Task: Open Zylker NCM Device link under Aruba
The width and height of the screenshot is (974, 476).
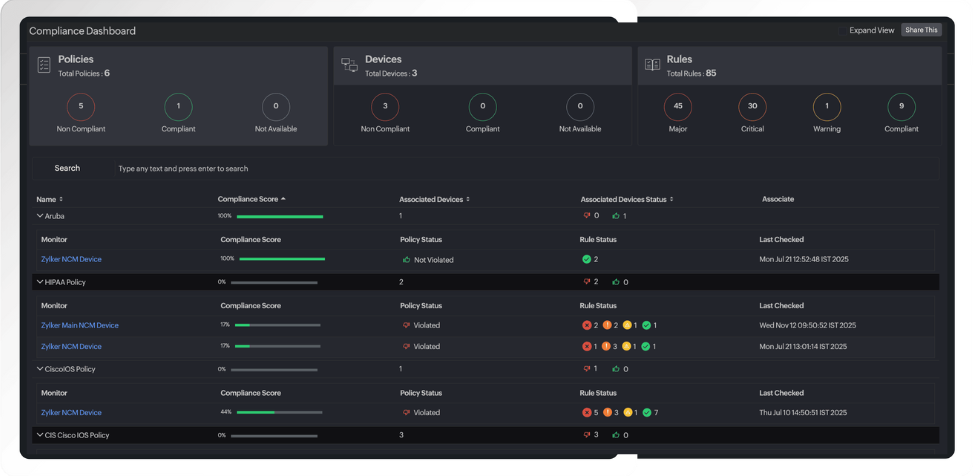Action: 71,259
